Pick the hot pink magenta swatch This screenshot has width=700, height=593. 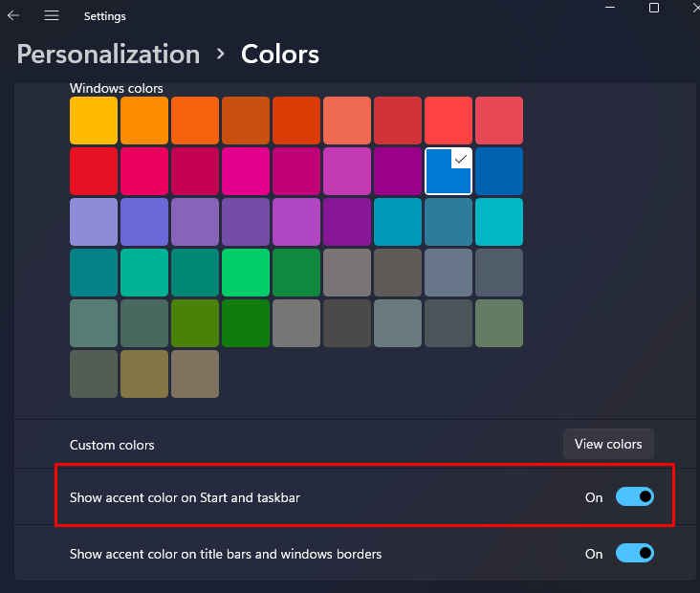click(246, 171)
